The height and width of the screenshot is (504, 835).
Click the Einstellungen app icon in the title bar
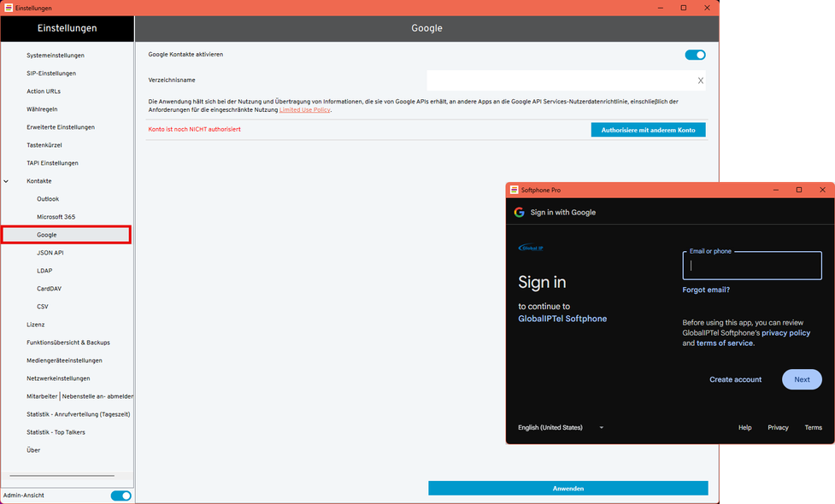(9, 8)
